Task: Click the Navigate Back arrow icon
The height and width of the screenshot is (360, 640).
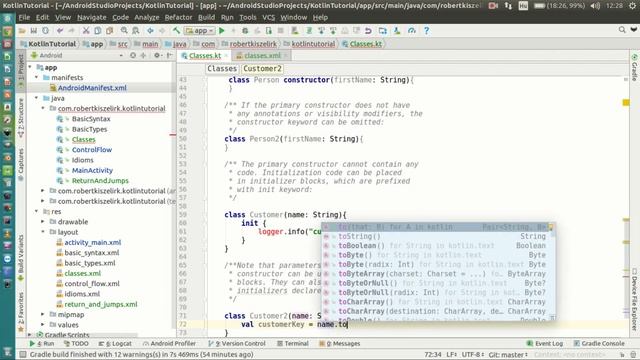Action: click(x=150, y=31)
